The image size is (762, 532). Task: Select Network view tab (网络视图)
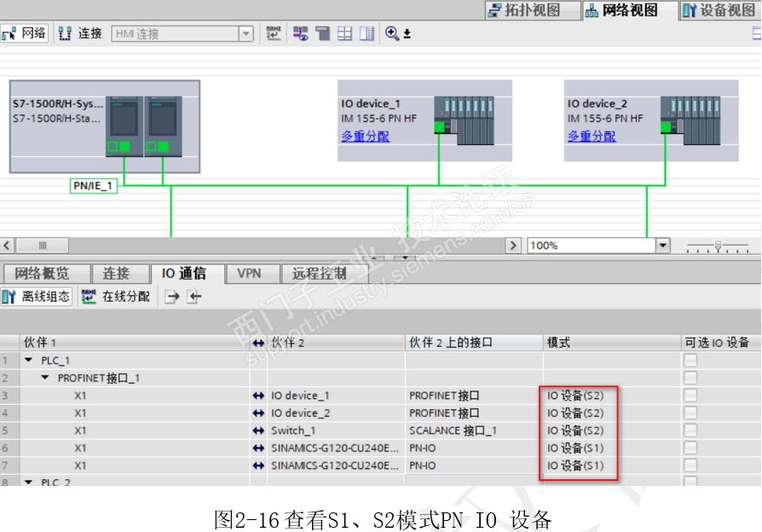[628, 9]
